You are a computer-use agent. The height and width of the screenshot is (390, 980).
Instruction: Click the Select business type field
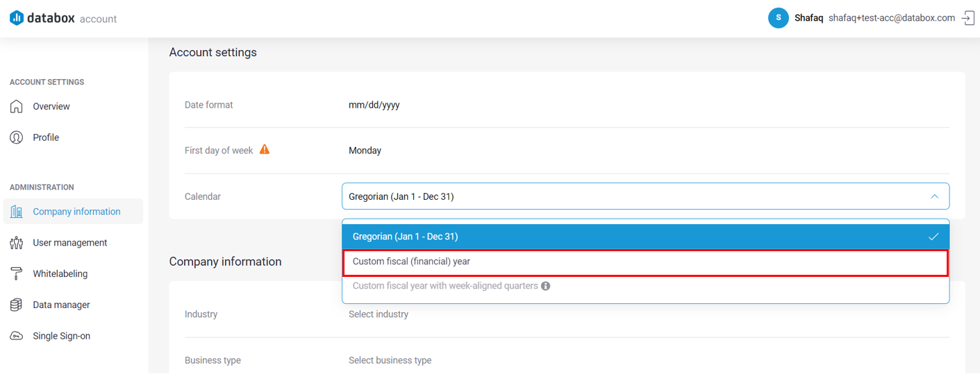click(x=390, y=360)
